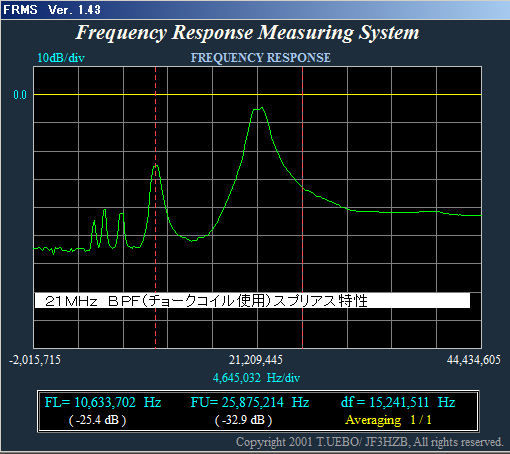Click the white 21MHz BPF comment box
Image resolution: width=510 pixels, height=454 pixels.
click(x=252, y=301)
